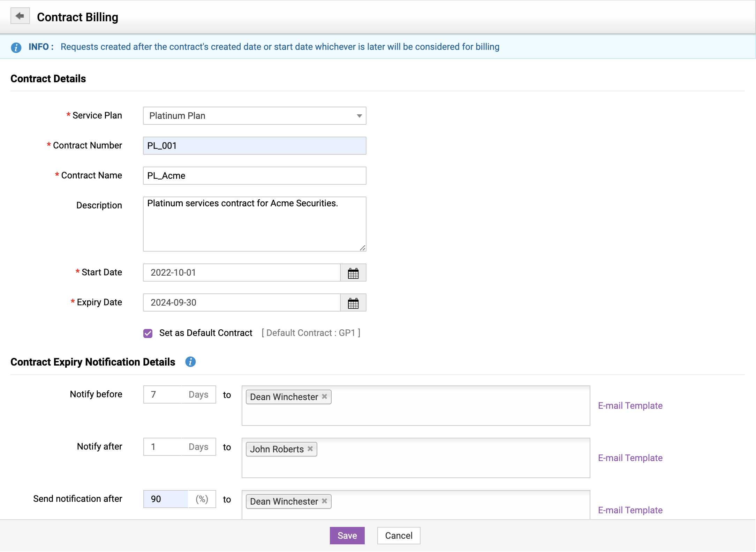Click the Cancel button

tap(399, 536)
